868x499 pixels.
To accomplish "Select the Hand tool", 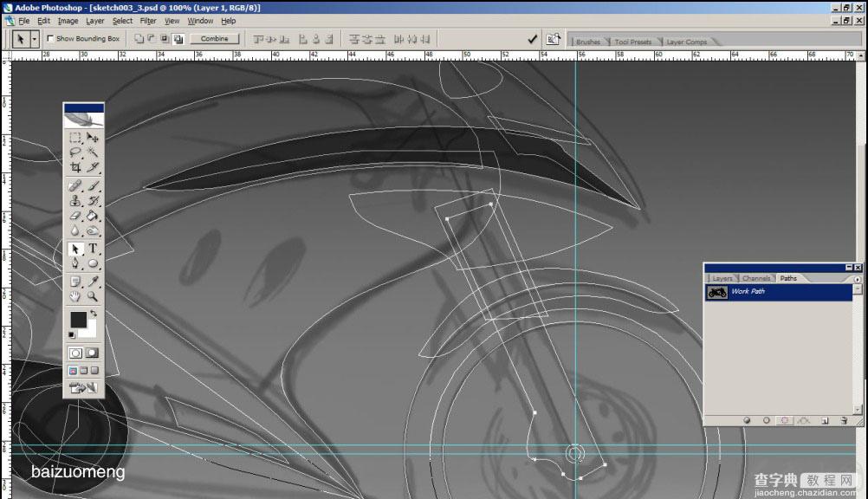I will click(x=75, y=296).
